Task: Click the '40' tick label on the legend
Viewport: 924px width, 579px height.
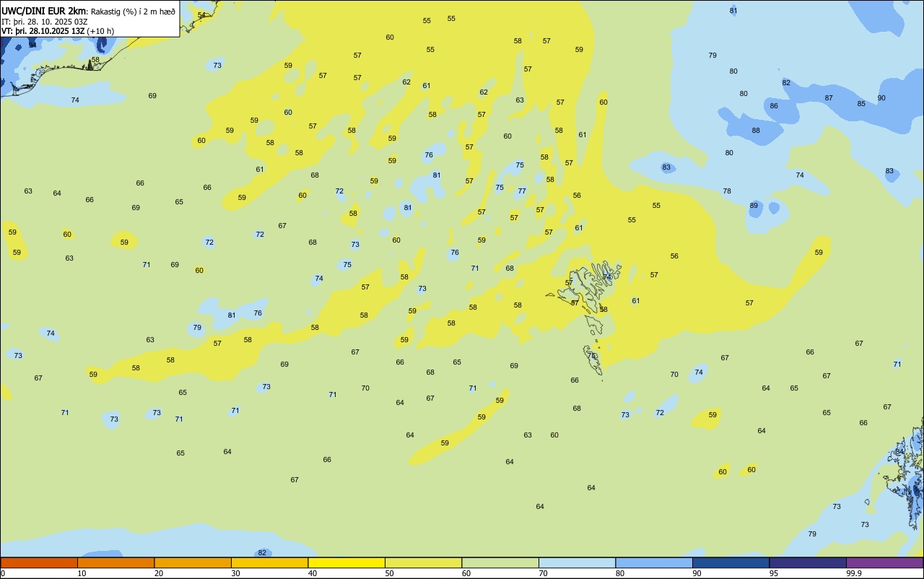Action: [x=313, y=573]
